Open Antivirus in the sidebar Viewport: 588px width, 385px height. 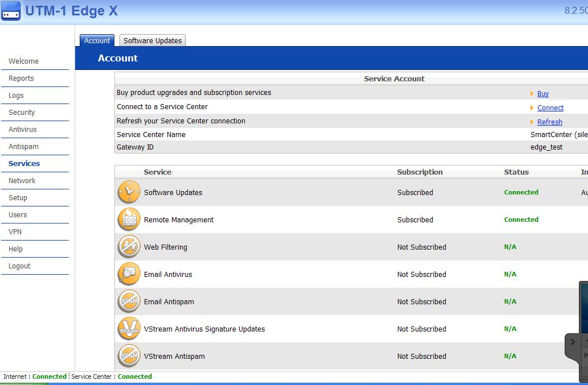coord(23,129)
